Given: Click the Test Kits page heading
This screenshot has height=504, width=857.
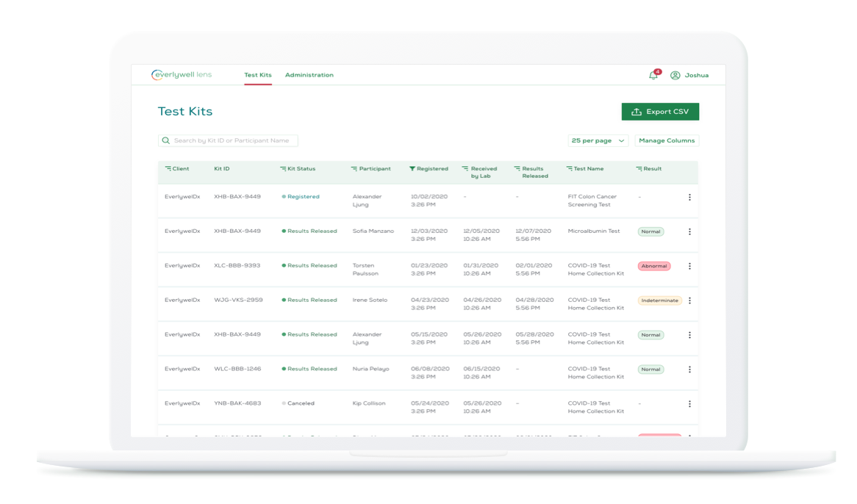Looking at the screenshot, I should (x=185, y=112).
